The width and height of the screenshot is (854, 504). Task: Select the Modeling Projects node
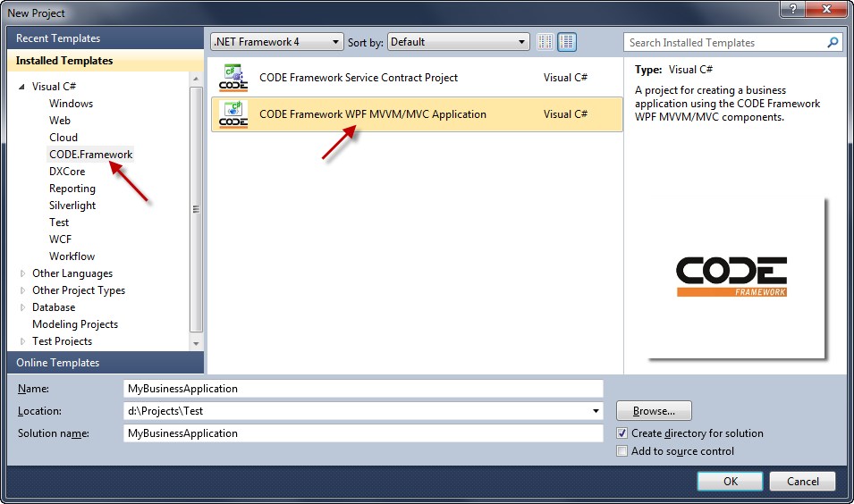click(x=75, y=323)
